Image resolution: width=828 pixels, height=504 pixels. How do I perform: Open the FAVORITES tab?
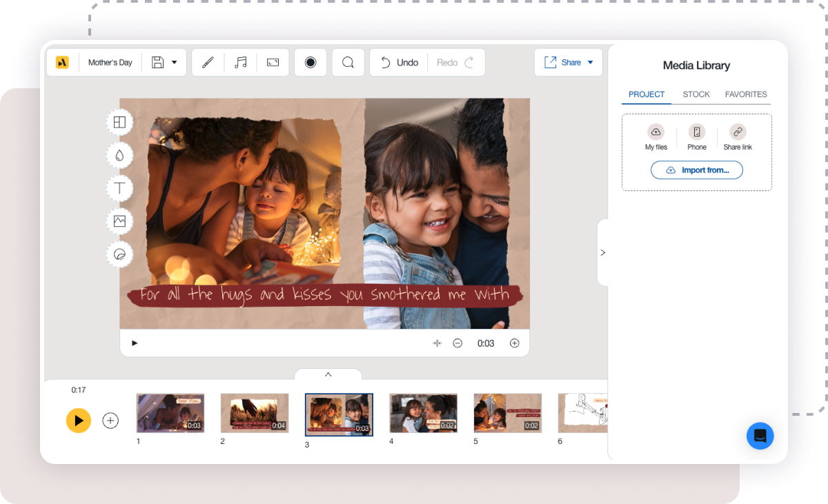pyautogui.click(x=746, y=94)
